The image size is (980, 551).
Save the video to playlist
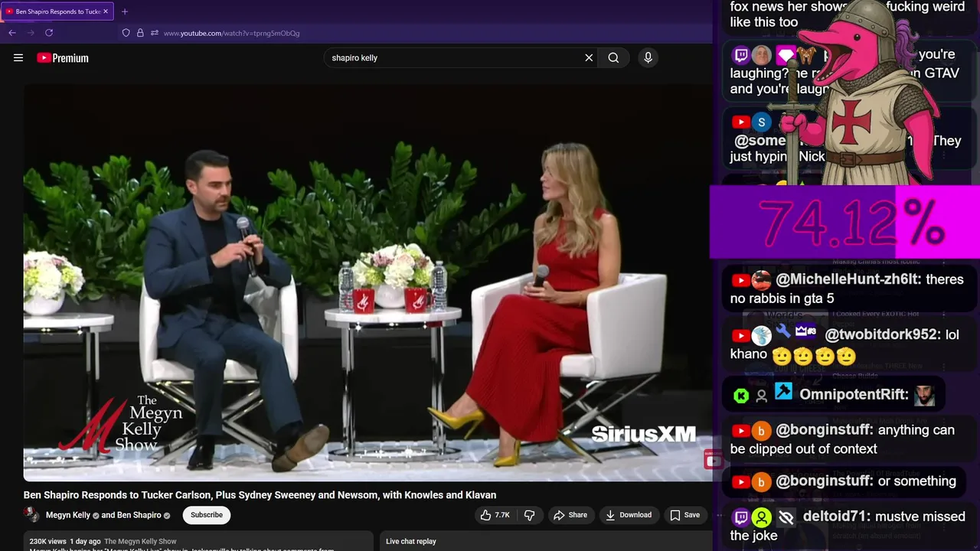coord(685,515)
